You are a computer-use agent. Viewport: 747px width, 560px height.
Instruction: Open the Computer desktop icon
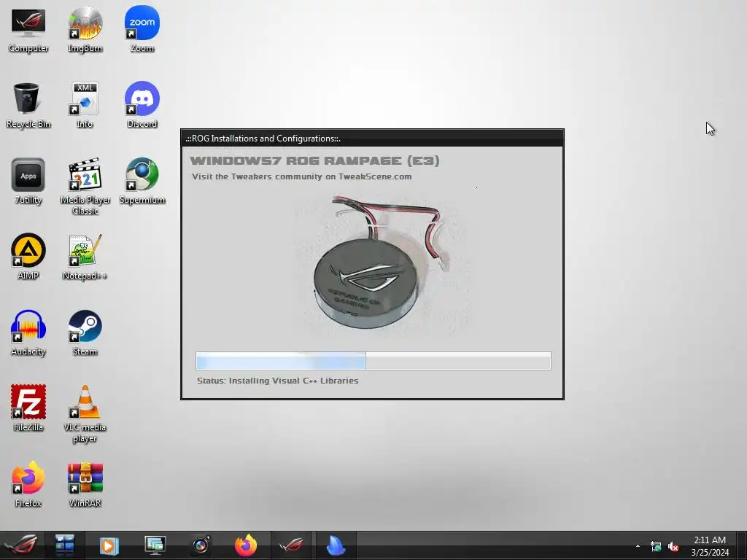click(x=28, y=29)
